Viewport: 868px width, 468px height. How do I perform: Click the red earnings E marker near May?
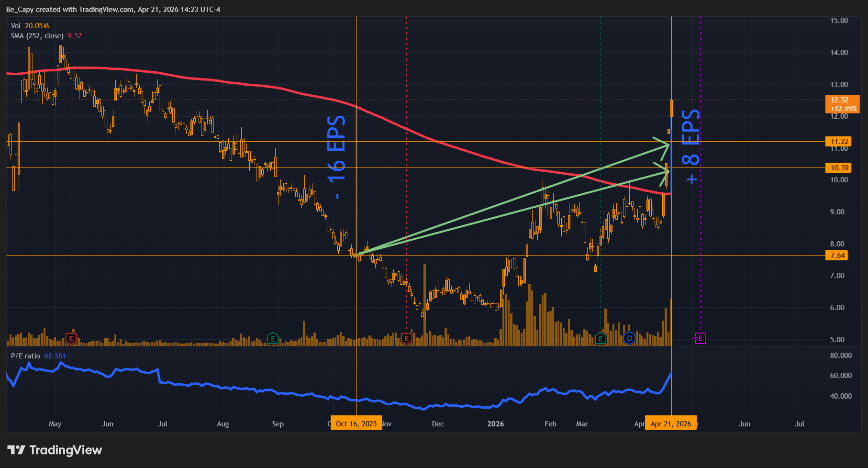click(71, 339)
